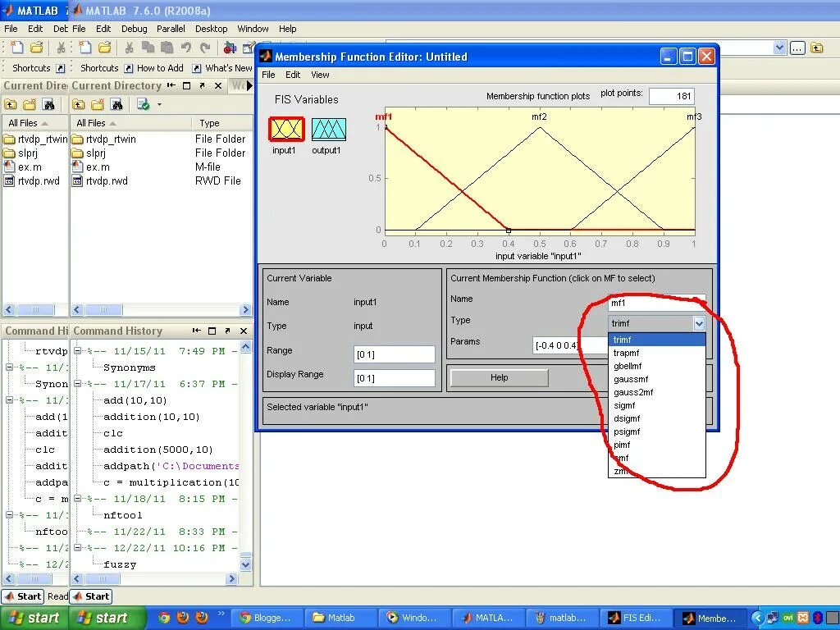Open the Desktop menu in MATLAB

click(211, 29)
